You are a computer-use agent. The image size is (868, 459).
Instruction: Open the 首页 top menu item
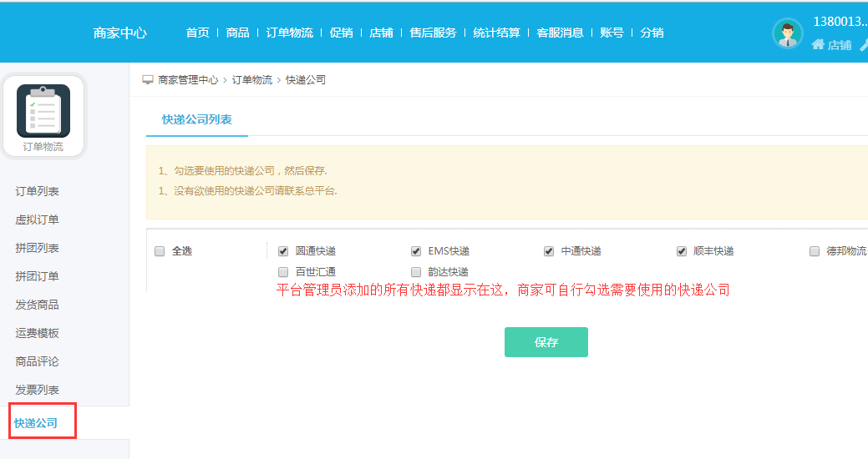pyautogui.click(x=198, y=33)
